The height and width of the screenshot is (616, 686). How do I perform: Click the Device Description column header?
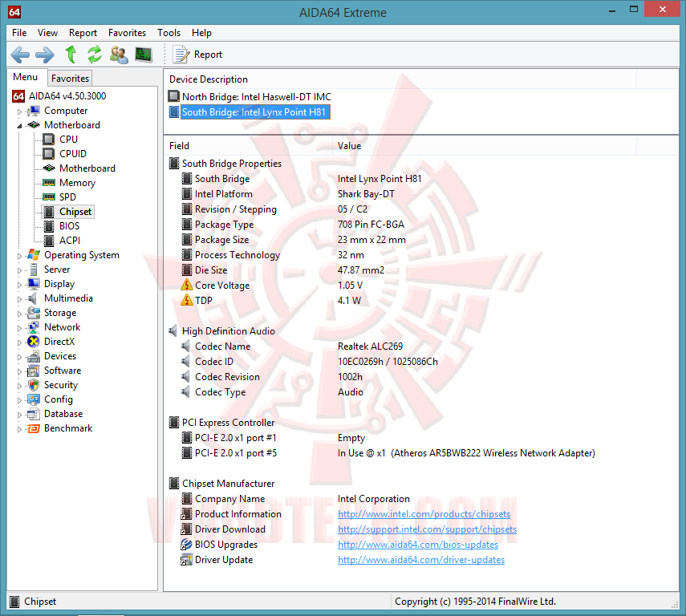(x=400, y=79)
